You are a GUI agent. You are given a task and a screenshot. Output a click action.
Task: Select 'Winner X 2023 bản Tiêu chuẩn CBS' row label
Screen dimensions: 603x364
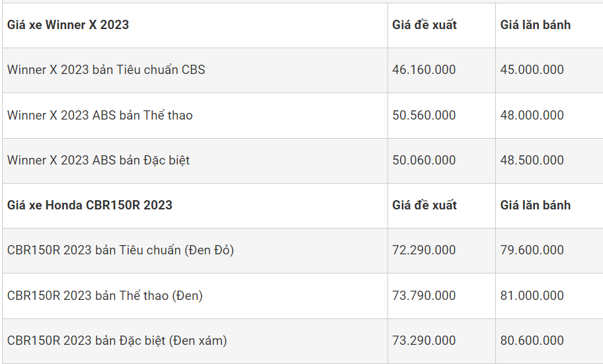(106, 69)
